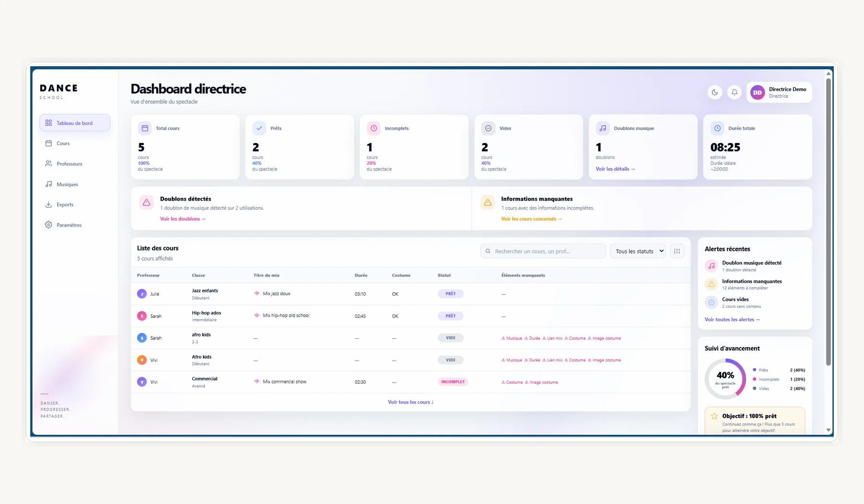
Task: Click the waveform icon beside Mix commercial show
Action: tap(257, 382)
